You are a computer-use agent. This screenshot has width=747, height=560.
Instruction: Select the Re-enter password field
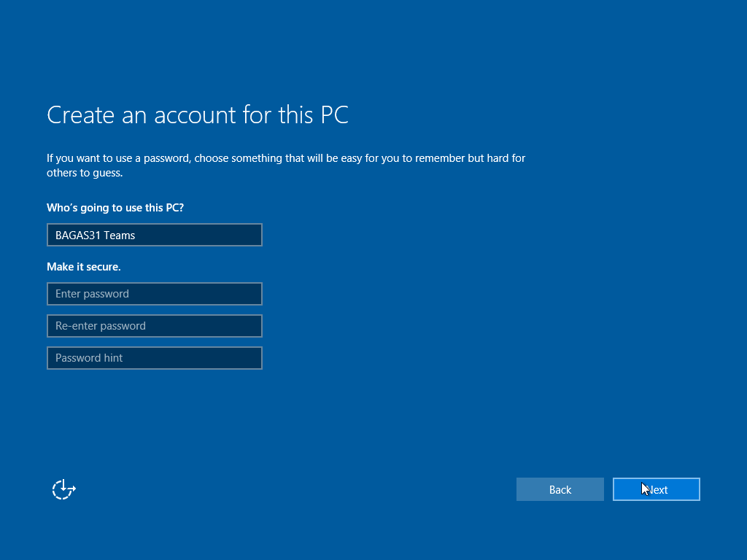coord(155,326)
